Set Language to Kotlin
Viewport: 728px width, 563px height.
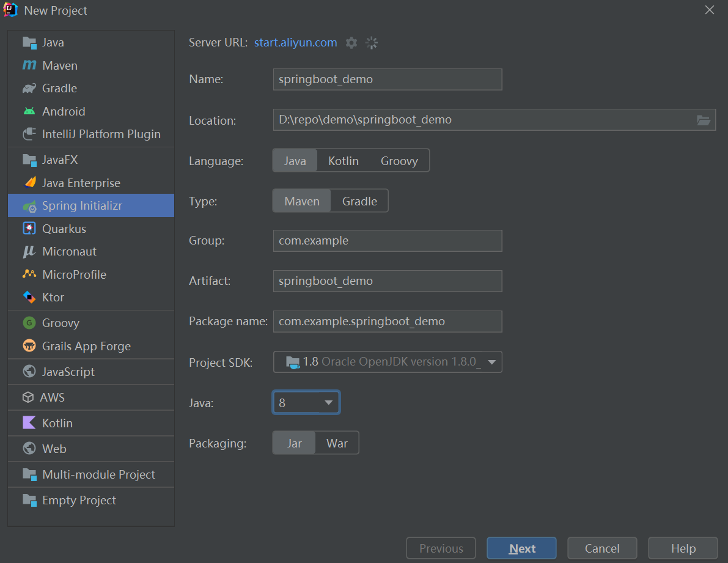point(344,161)
